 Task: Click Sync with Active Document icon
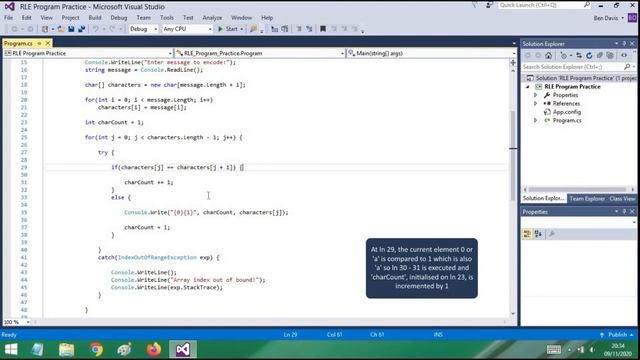pos(579,56)
